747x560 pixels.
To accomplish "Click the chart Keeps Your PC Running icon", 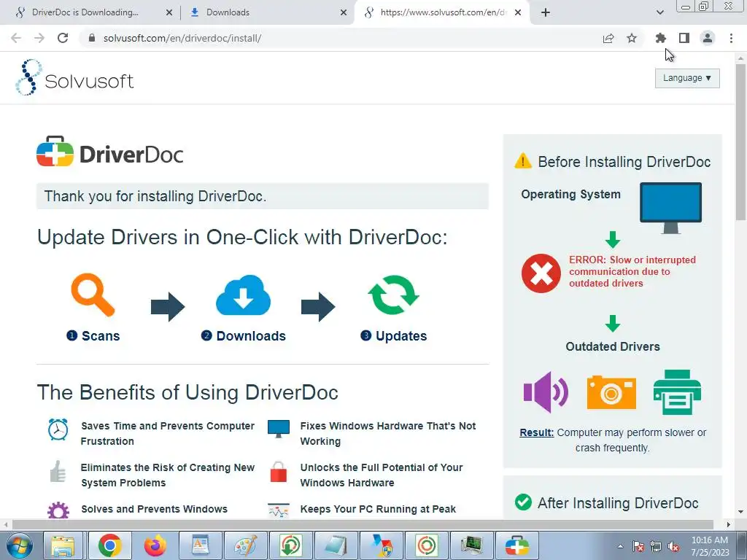I will click(x=279, y=510).
